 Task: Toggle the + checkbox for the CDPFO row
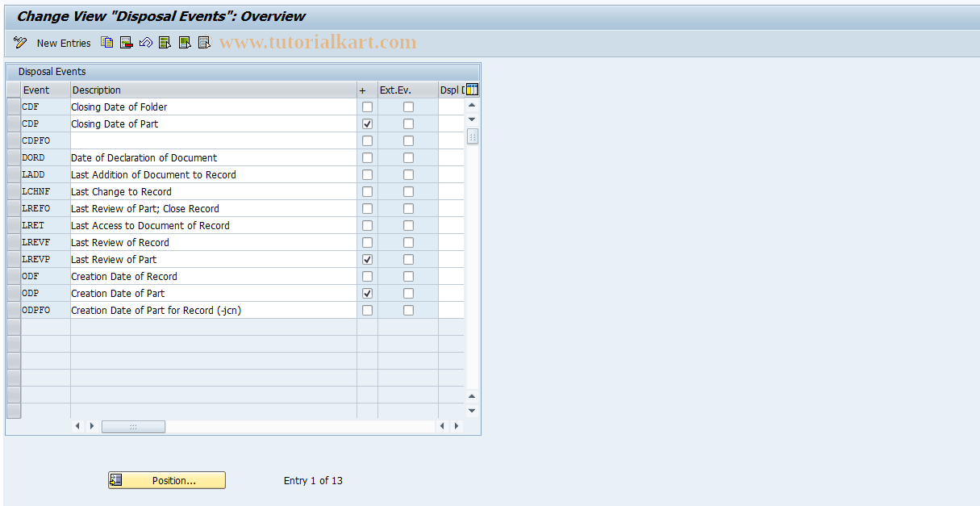tap(367, 140)
